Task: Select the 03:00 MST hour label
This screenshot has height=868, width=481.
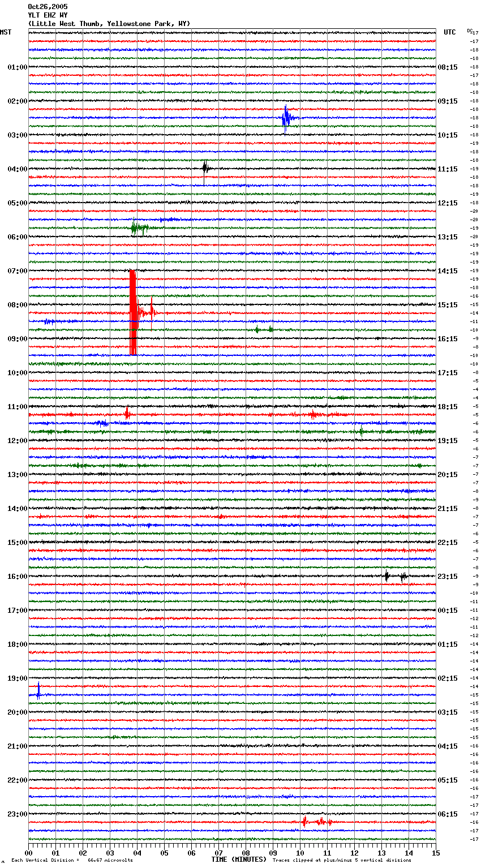Action: click(x=17, y=135)
